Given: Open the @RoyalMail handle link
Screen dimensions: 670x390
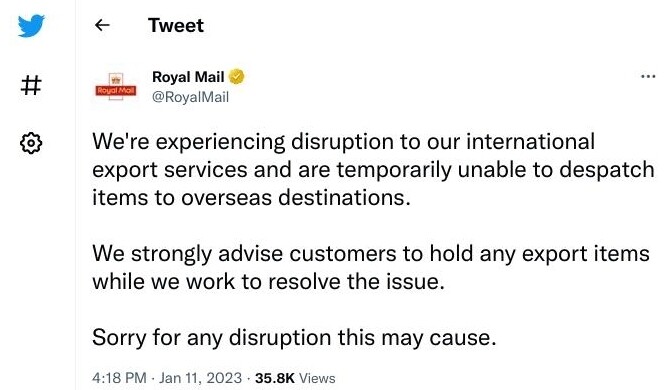Looking at the screenshot, I should 191,97.
